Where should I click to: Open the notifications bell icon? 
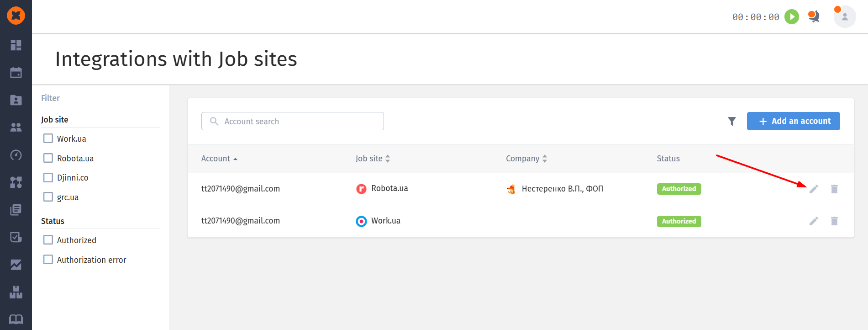coord(814,17)
